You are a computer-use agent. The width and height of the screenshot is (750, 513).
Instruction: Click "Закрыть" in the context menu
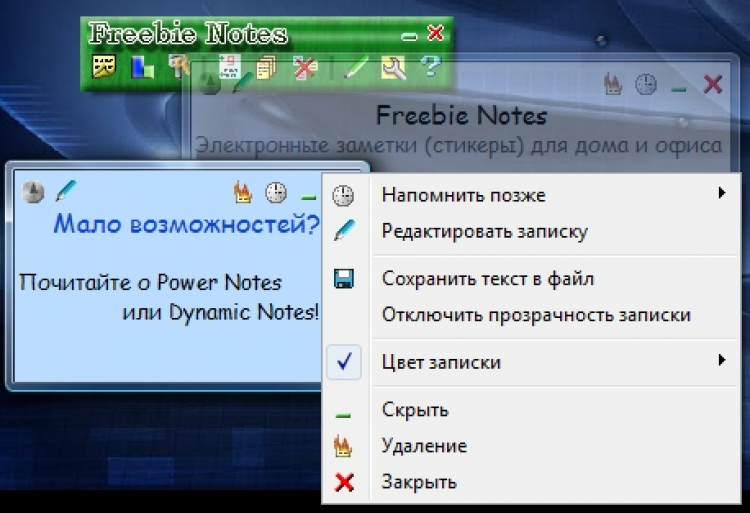coord(419,482)
